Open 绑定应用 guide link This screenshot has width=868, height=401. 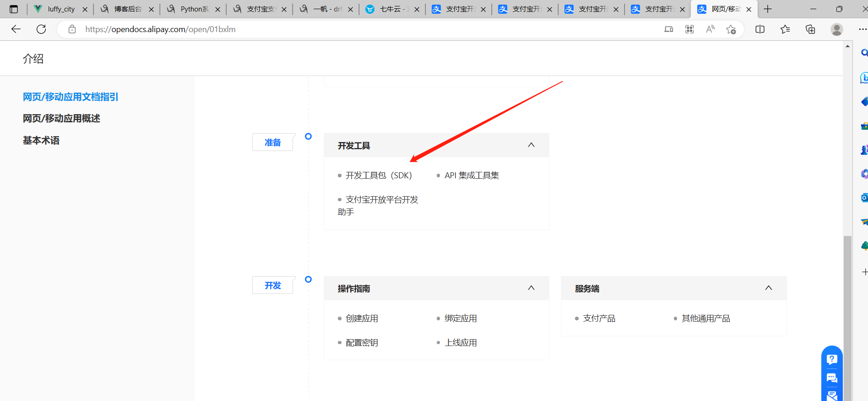tap(461, 319)
